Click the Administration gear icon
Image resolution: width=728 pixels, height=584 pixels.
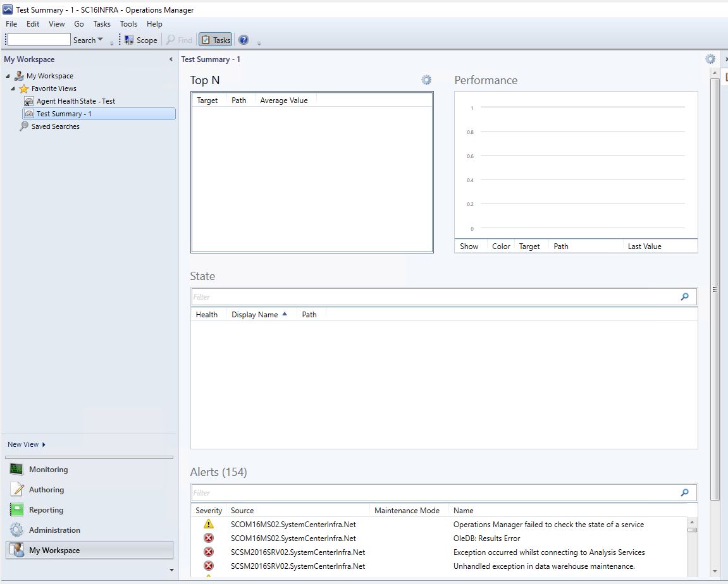[16, 530]
